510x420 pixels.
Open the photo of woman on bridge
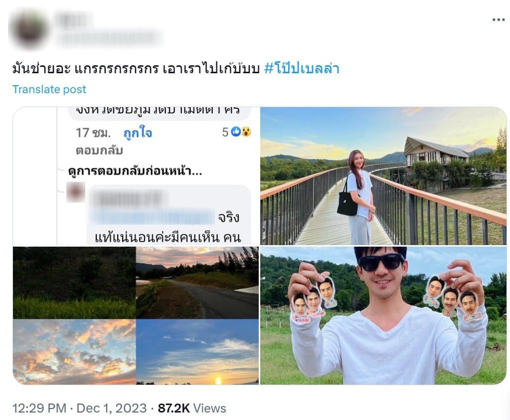click(383, 176)
